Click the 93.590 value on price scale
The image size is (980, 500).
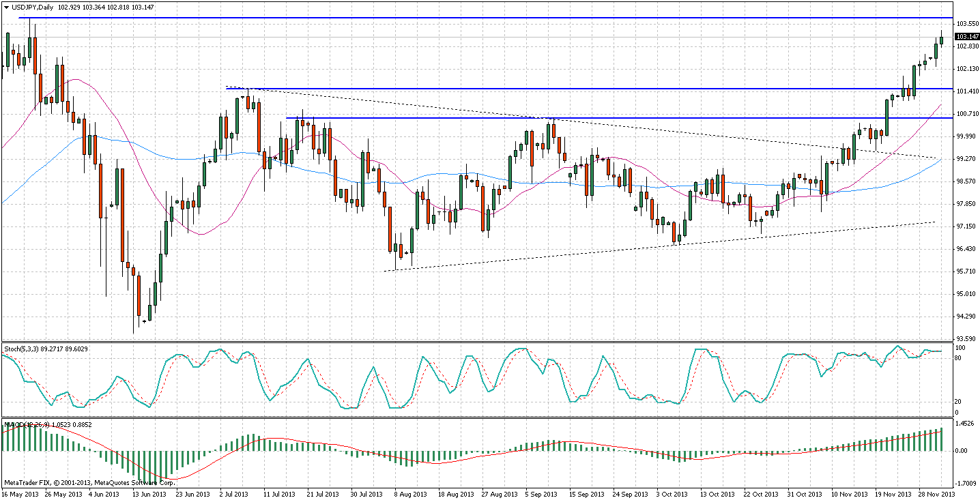pos(966,339)
